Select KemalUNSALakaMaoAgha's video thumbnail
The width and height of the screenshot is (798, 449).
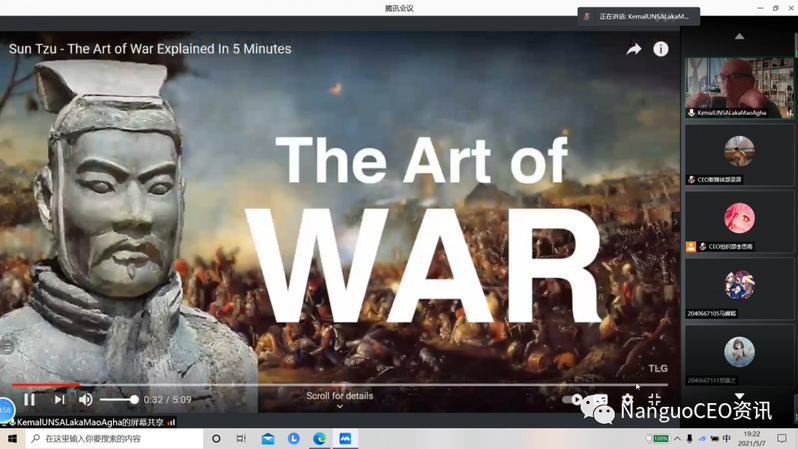click(739, 88)
